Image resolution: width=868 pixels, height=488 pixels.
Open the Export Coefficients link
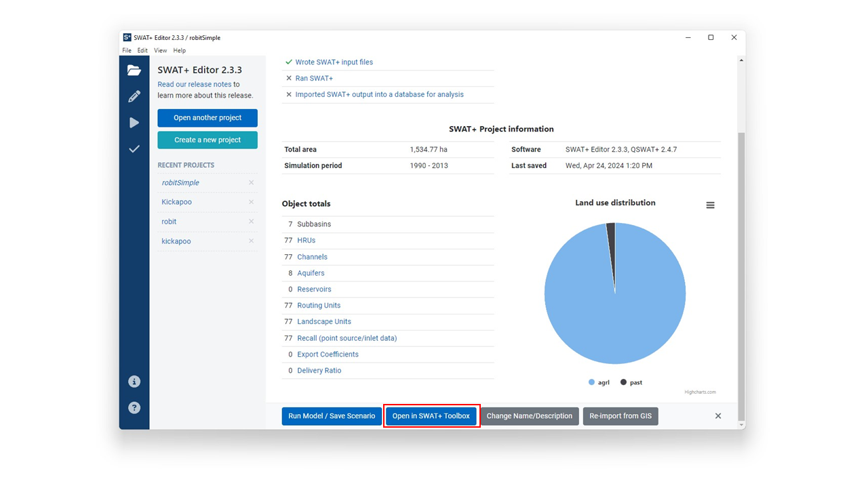pyautogui.click(x=328, y=354)
